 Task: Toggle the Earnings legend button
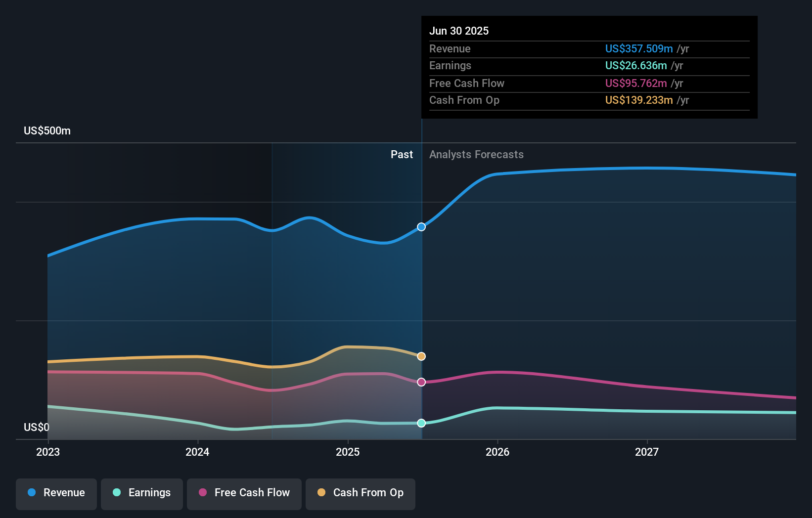142,493
